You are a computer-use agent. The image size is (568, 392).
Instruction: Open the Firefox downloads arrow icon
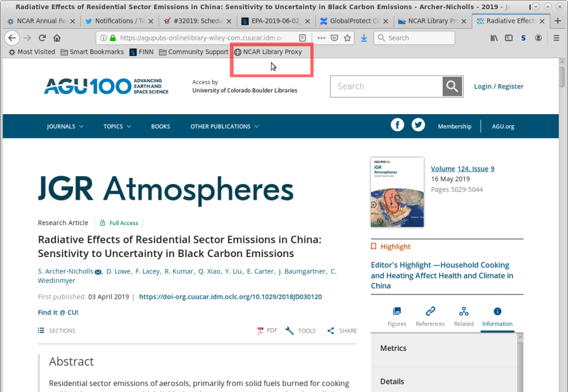click(x=364, y=38)
